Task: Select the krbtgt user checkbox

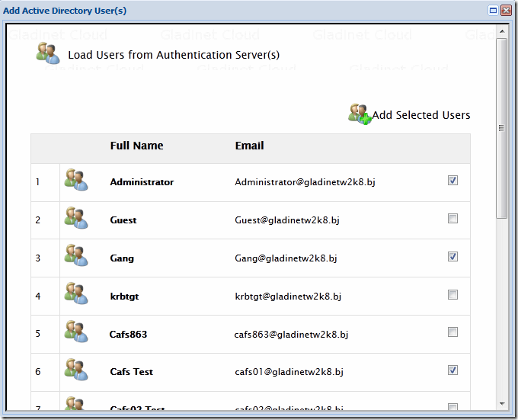Action: coord(452,294)
